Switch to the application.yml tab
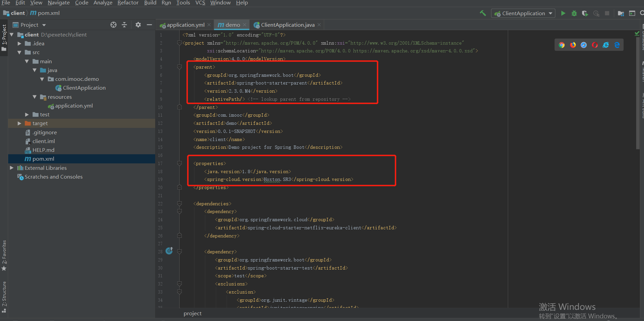This screenshot has height=321, width=644. tap(185, 25)
